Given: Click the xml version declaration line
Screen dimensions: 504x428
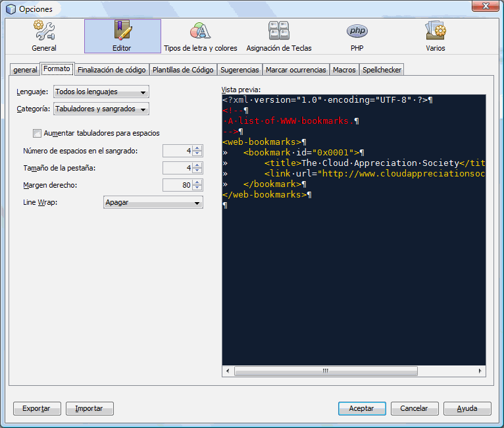Looking at the screenshot, I should [328, 100].
